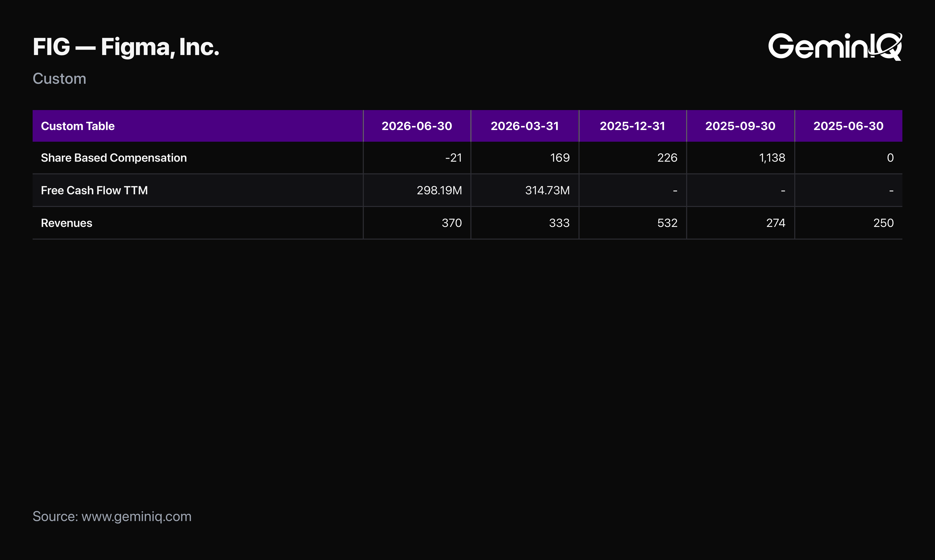Image resolution: width=935 pixels, height=560 pixels.
Task: Click the Revenues row label
Action: point(66,223)
